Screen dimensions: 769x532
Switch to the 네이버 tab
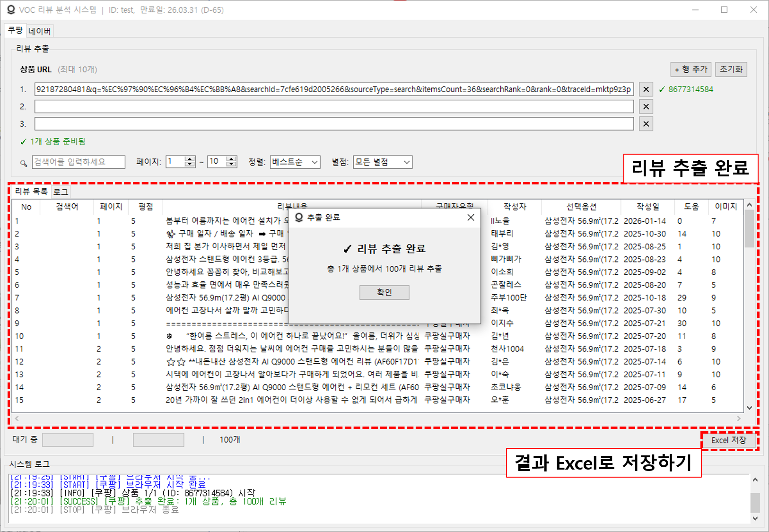coord(40,31)
